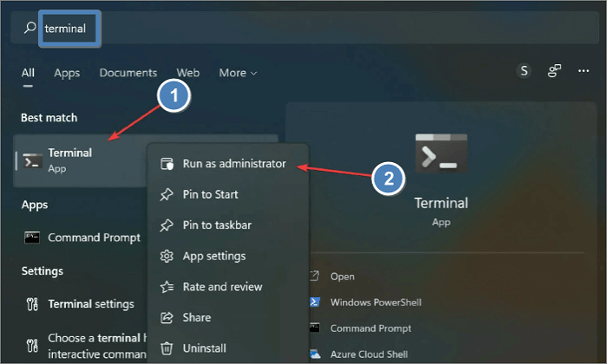Viewport: 607px width, 364px height.
Task: Open App settings from context menu
Action: pyautogui.click(x=228, y=256)
